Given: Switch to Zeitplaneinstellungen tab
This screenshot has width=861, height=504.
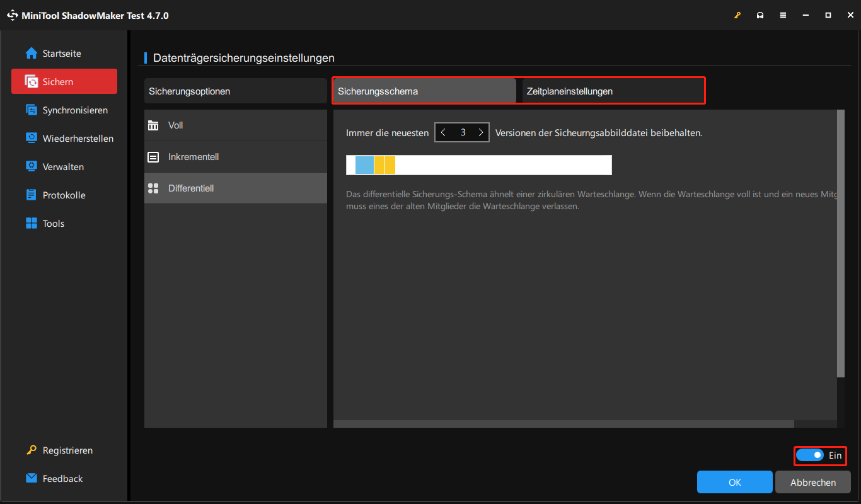Looking at the screenshot, I should 613,91.
